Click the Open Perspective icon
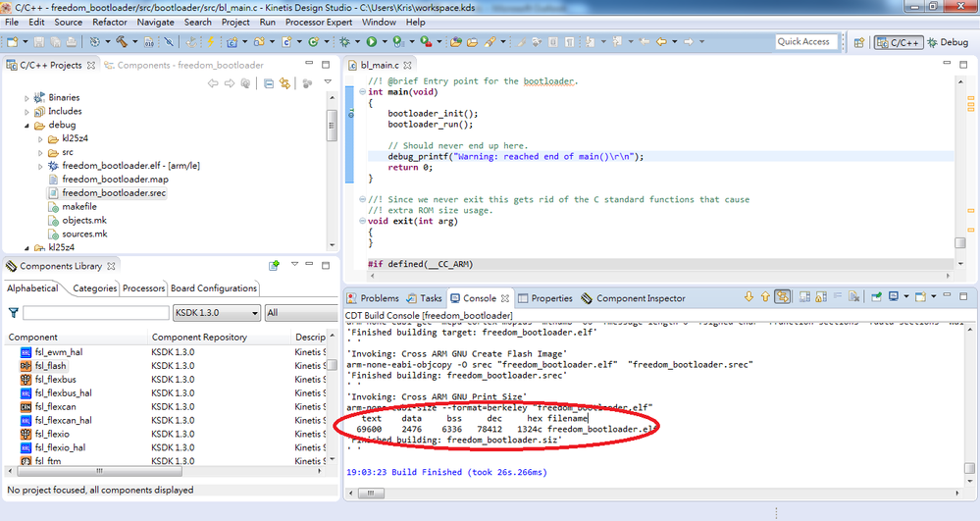 point(859,42)
